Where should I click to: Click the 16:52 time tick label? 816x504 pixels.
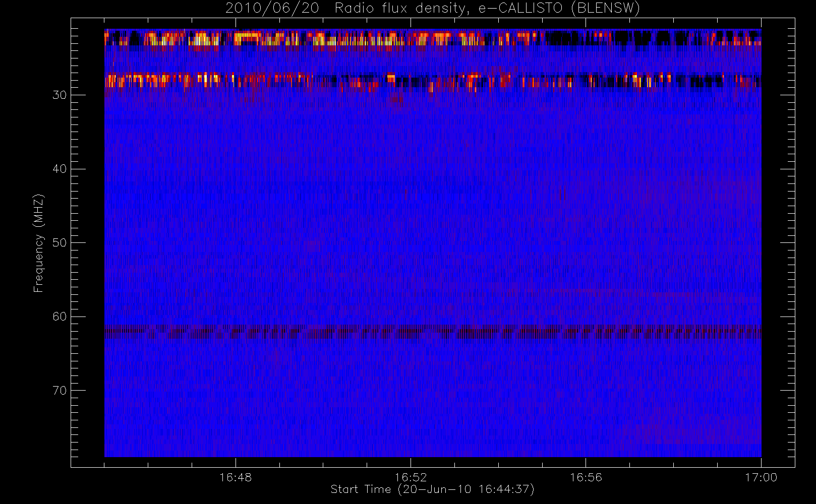coord(411,477)
